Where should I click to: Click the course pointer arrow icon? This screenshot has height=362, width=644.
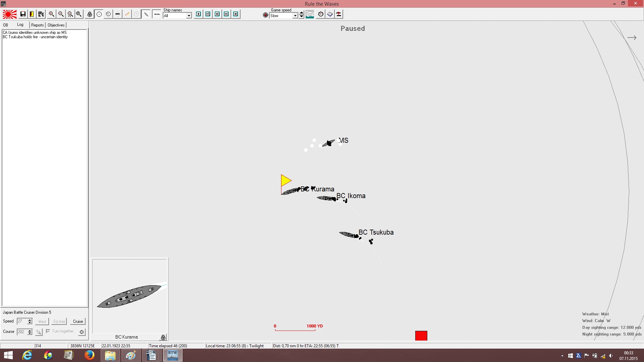[39, 332]
